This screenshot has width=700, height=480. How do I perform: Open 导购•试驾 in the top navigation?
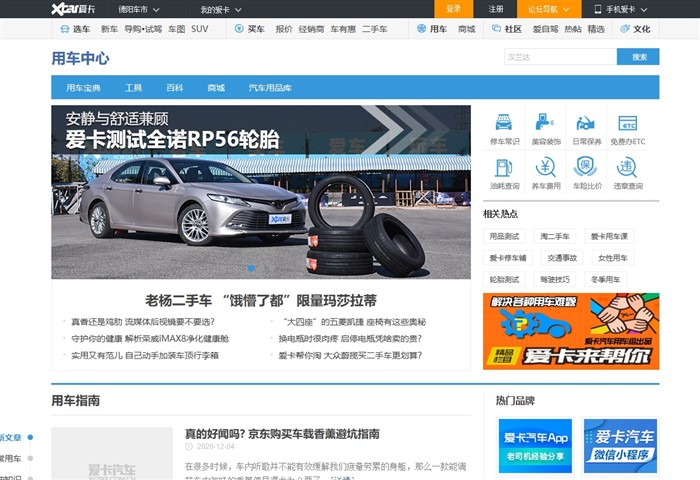[143, 29]
